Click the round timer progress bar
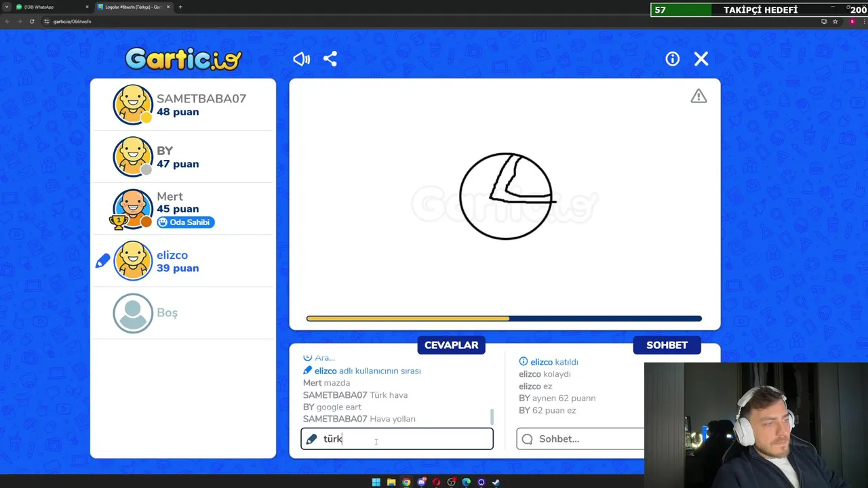 [x=504, y=319]
